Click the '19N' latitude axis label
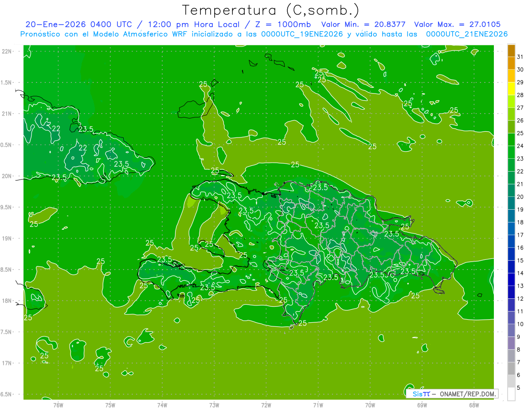Screen dimensions: 532x411 (x=8, y=239)
